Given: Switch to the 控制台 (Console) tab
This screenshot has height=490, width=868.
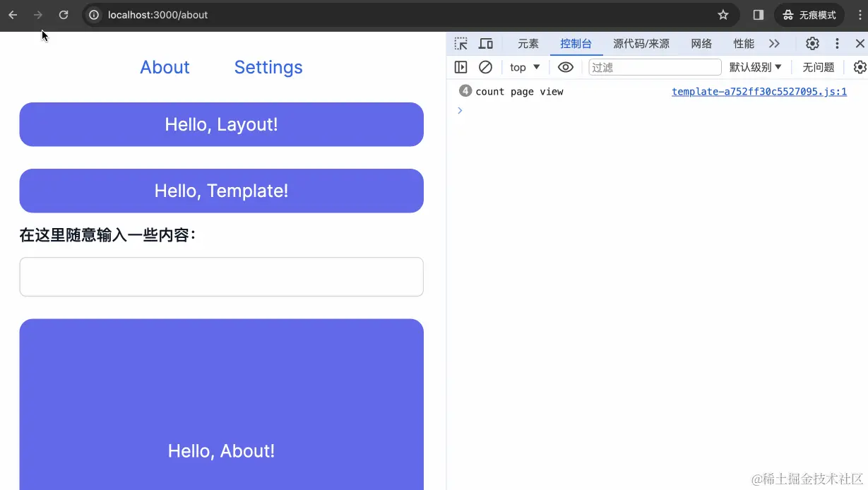Looking at the screenshot, I should tap(576, 44).
